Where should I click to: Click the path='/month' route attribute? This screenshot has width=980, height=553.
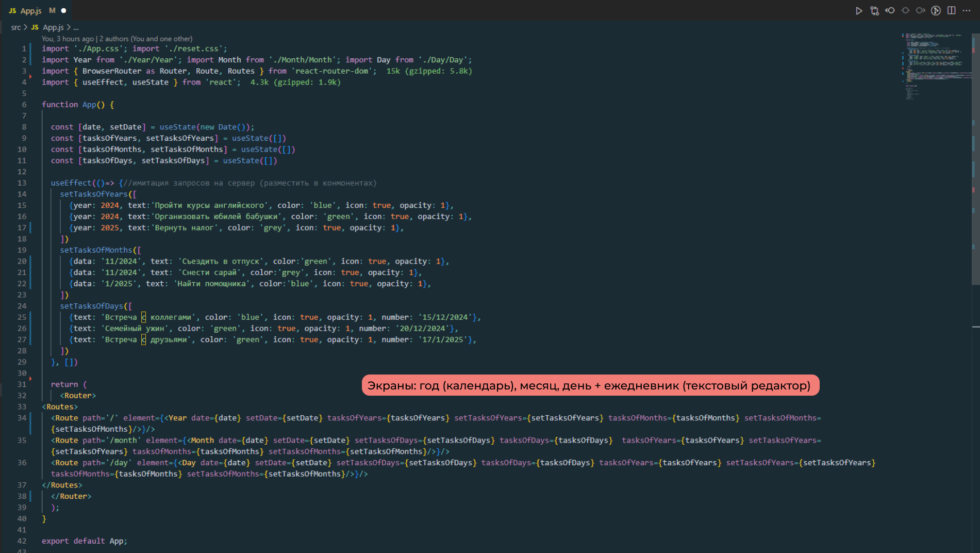coord(112,440)
